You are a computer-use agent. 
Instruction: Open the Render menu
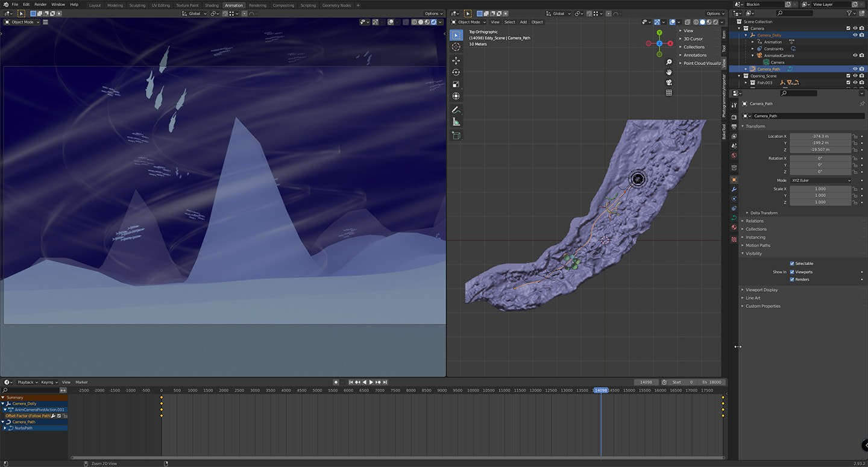[40, 4]
